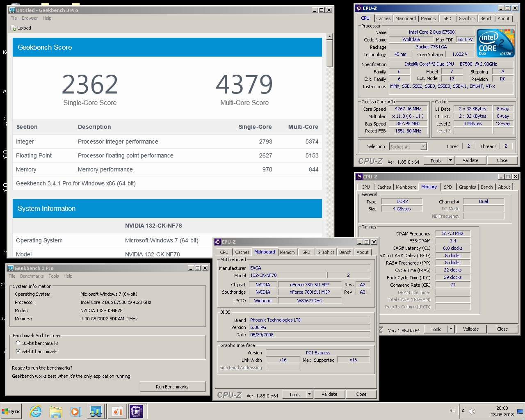The image size is (525, 420).
Task: Select 64-bit benchmarks radio button
Action: tap(18, 352)
